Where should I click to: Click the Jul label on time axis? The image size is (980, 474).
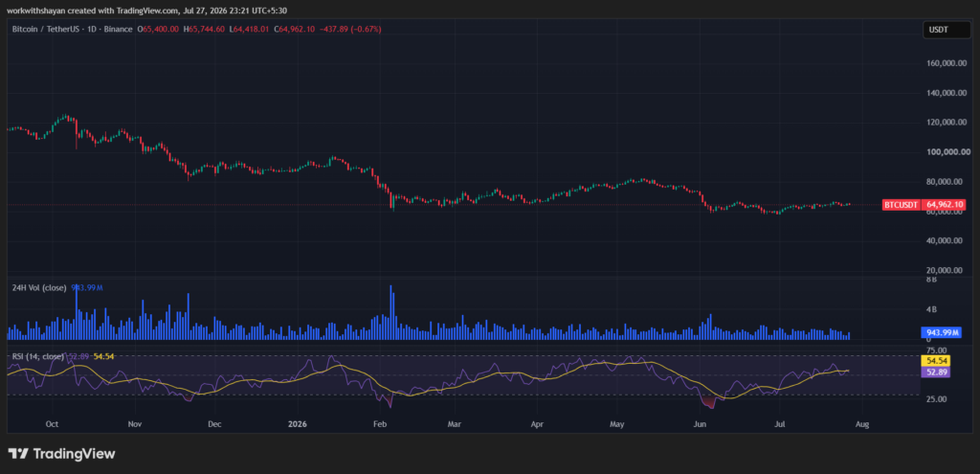point(780,424)
